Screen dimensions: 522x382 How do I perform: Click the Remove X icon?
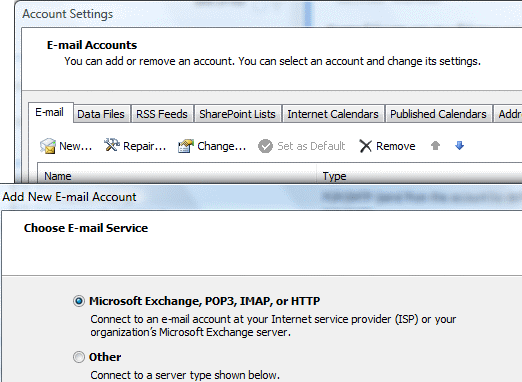(x=366, y=146)
